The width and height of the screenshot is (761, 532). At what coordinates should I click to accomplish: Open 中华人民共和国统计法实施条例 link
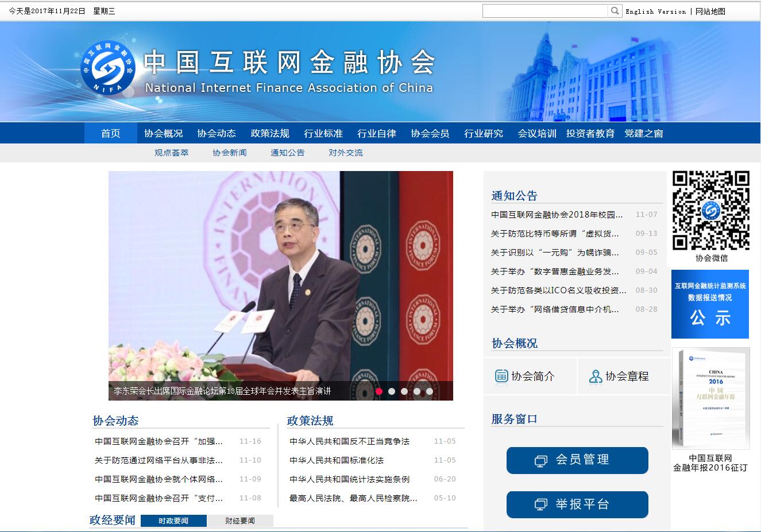pyautogui.click(x=350, y=479)
